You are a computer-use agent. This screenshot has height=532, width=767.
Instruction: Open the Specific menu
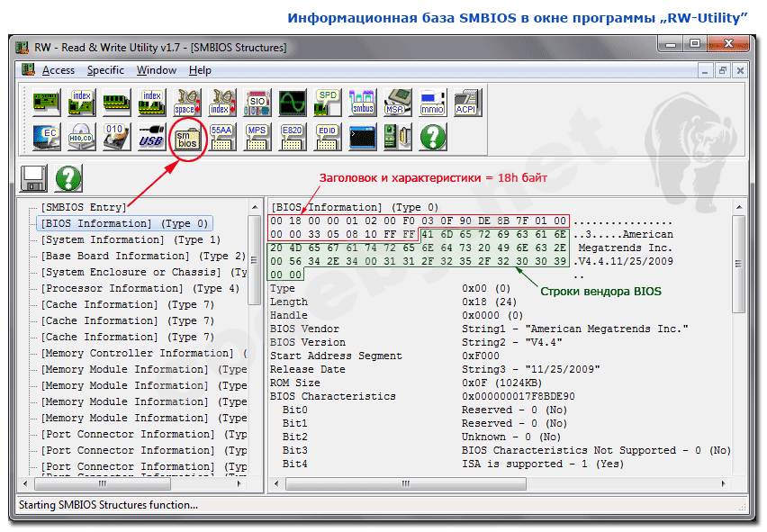tap(105, 70)
